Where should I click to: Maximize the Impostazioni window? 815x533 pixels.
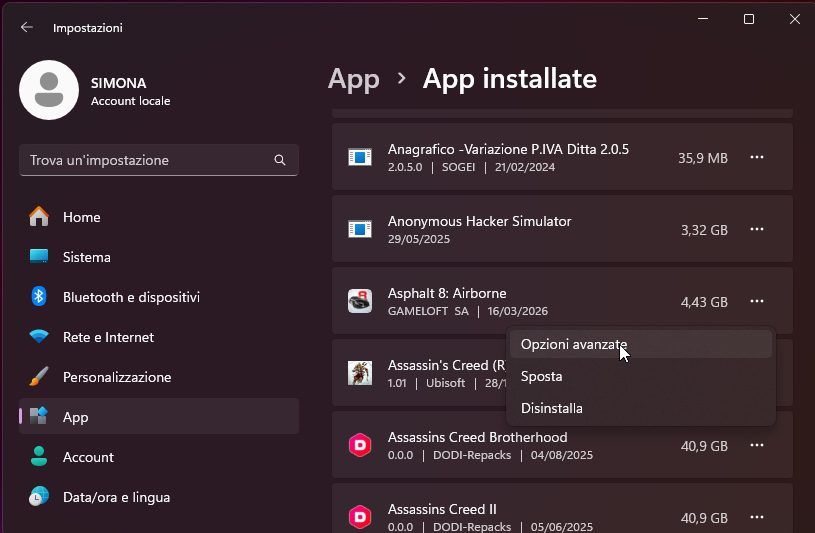[748, 19]
